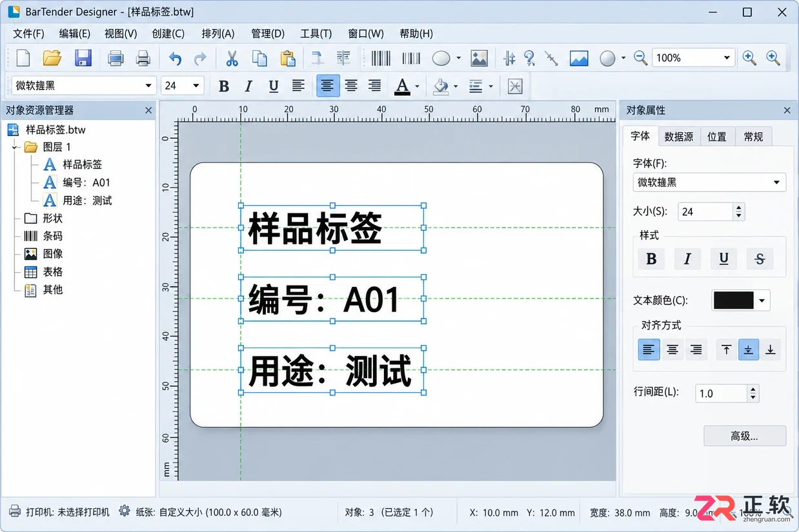The width and height of the screenshot is (799, 532).
Task: Click the boxed X icon ending formatting toolbar
Action: pos(515,86)
